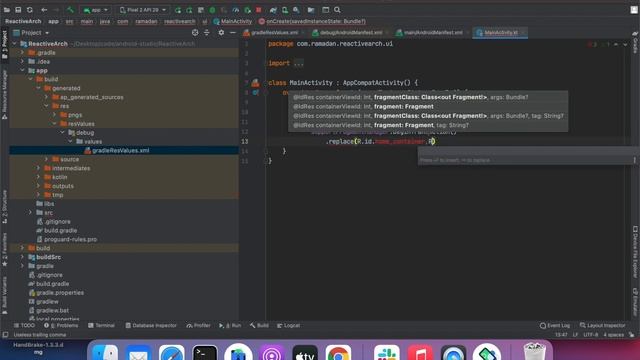640x360 pixels.
Task: Expand the buildSrc folder
Action: [x=22, y=257]
